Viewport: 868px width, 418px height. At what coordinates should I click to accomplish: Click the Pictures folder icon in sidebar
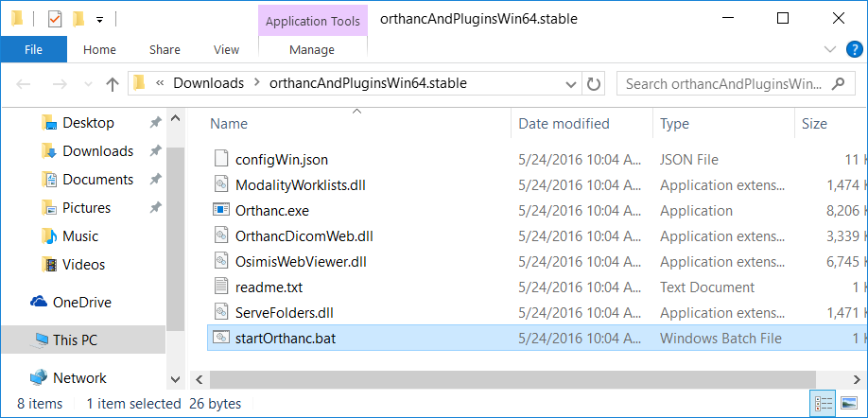49,208
